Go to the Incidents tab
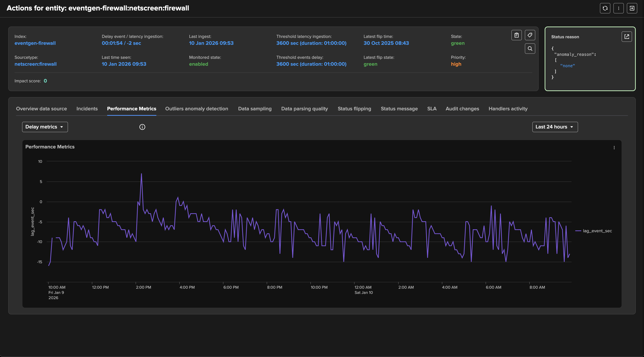Viewport: 644px width, 357px height. click(87, 109)
